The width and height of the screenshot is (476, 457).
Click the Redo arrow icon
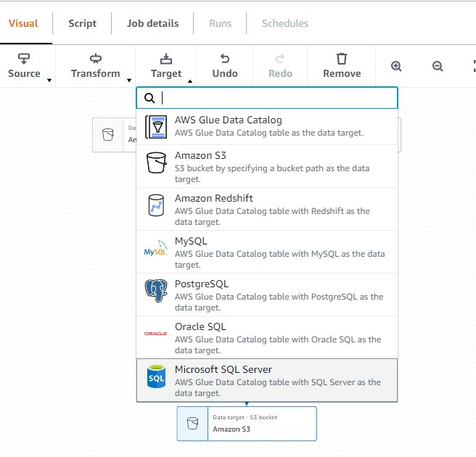click(x=280, y=59)
